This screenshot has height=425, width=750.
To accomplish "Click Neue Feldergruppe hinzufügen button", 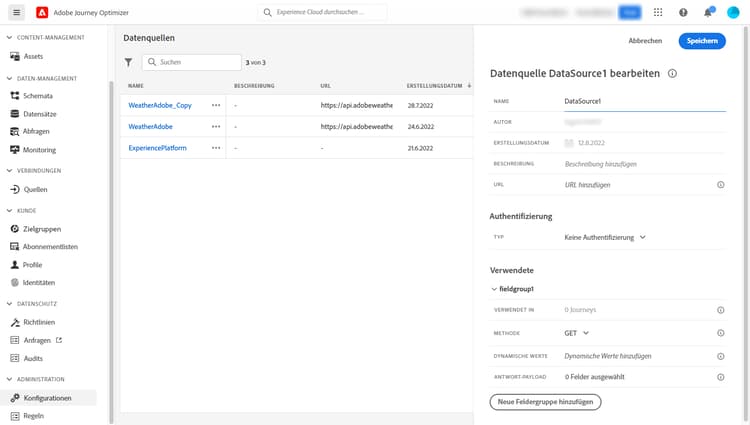I will pos(545,402).
